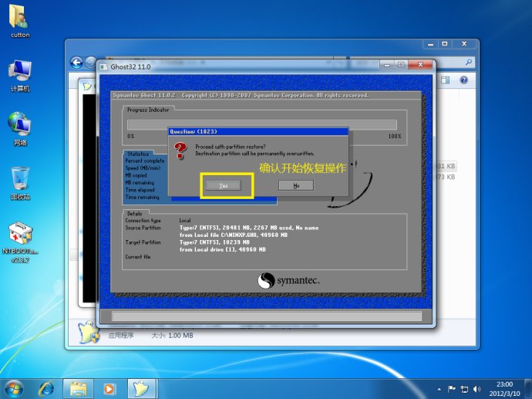Open the Action Center flag icon
This screenshot has height=399, width=532.
[452, 389]
